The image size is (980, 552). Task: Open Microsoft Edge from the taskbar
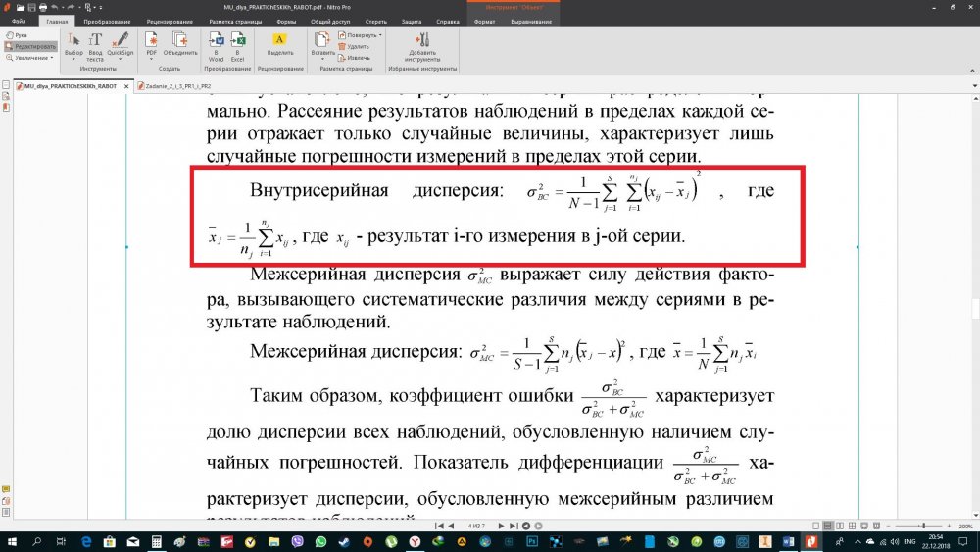[x=86, y=541]
